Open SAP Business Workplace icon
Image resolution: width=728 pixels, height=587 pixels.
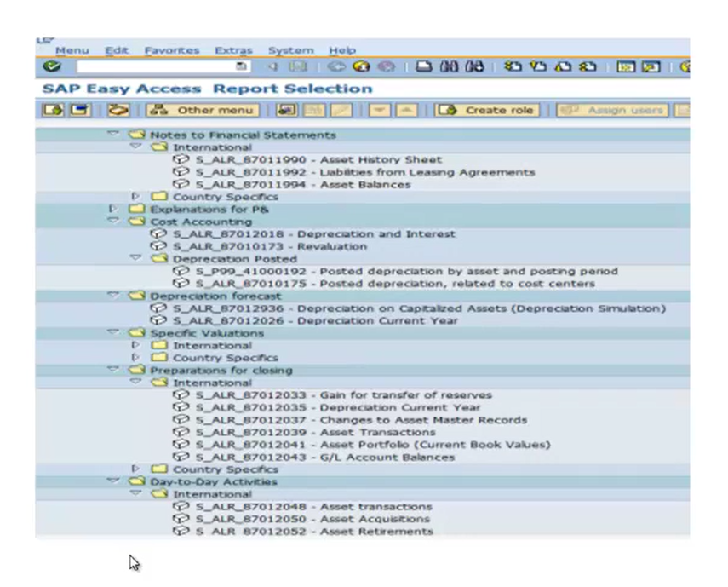coord(118,110)
